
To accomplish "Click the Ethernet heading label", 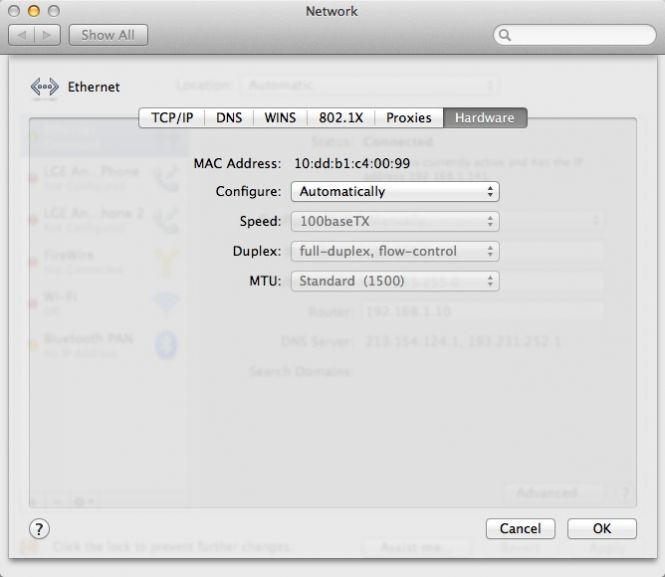I will 94,87.
